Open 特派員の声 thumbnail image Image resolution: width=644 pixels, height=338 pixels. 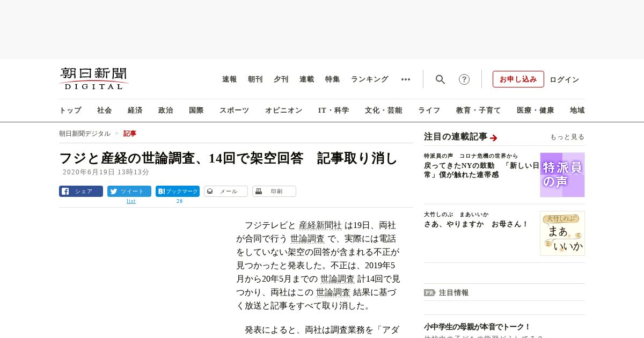pyautogui.click(x=562, y=175)
